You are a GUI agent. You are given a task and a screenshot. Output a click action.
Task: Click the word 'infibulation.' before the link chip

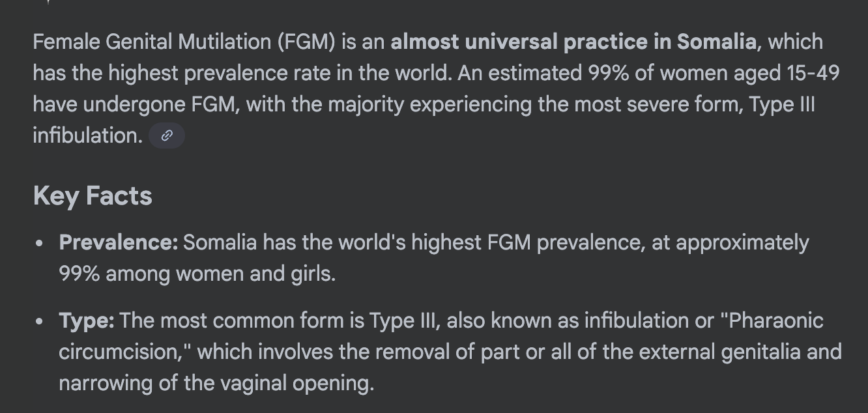pyautogui.click(x=87, y=135)
